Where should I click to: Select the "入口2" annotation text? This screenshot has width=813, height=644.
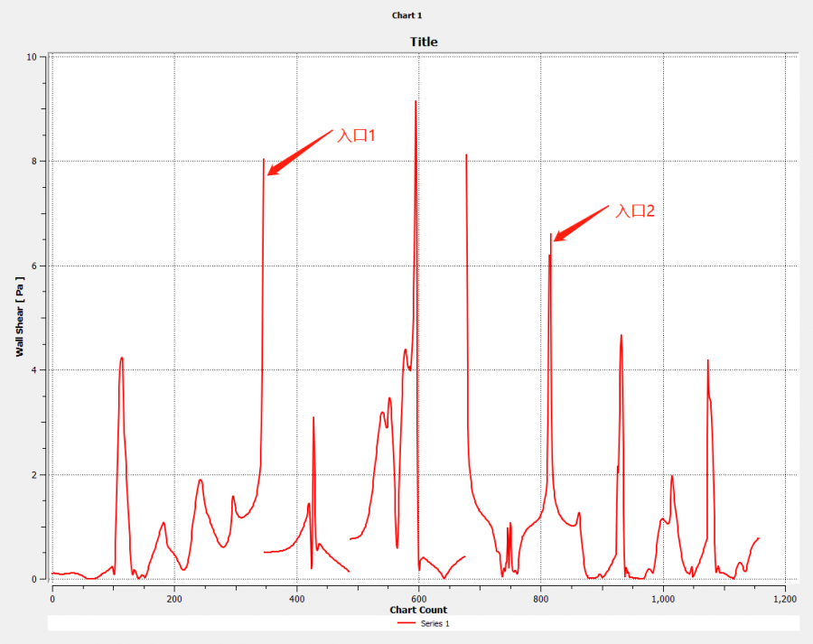[635, 211]
